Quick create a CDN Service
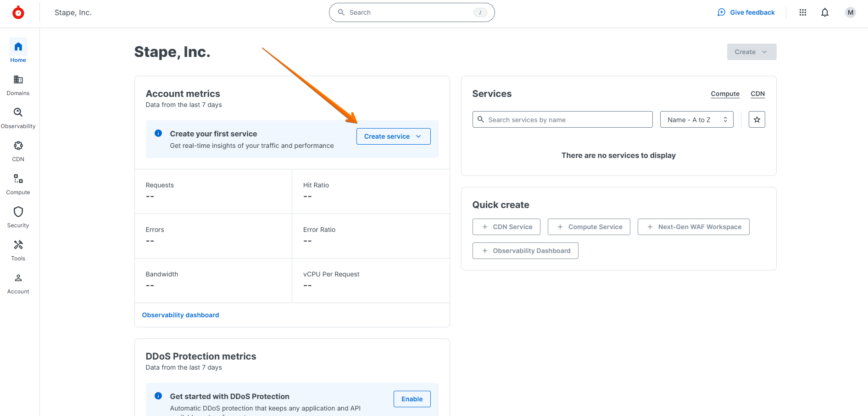The height and width of the screenshot is (416, 868). pyautogui.click(x=506, y=227)
